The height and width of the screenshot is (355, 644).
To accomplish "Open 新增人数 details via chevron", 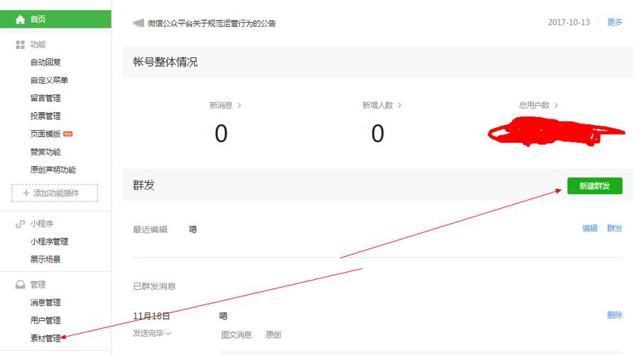I will pyautogui.click(x=399, y=106).
